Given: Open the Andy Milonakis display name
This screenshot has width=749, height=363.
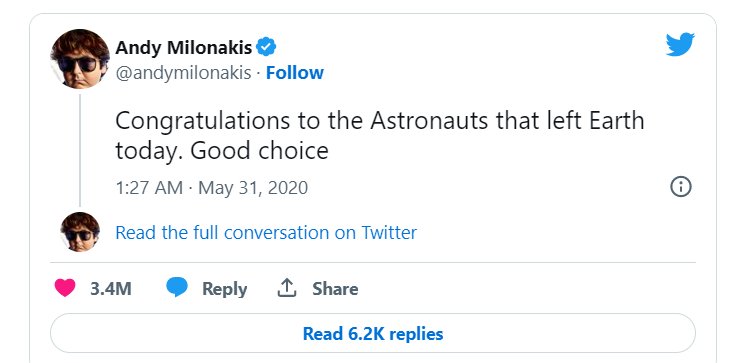Looking at the screenshot, I should (183, 48).
